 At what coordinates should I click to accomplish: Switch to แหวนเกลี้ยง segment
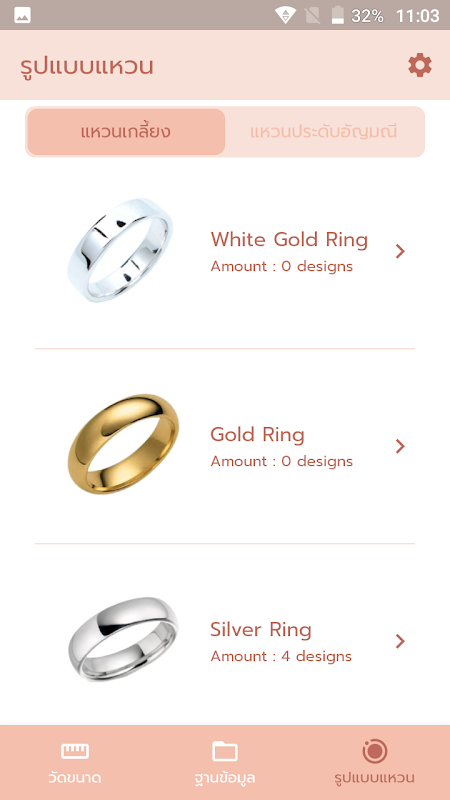[126, 132]
